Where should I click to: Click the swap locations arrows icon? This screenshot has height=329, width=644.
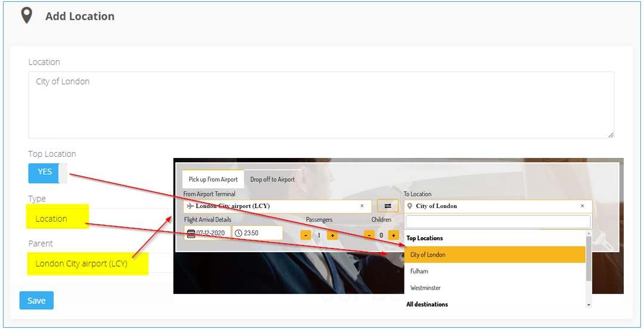click(x=387, y=206)
